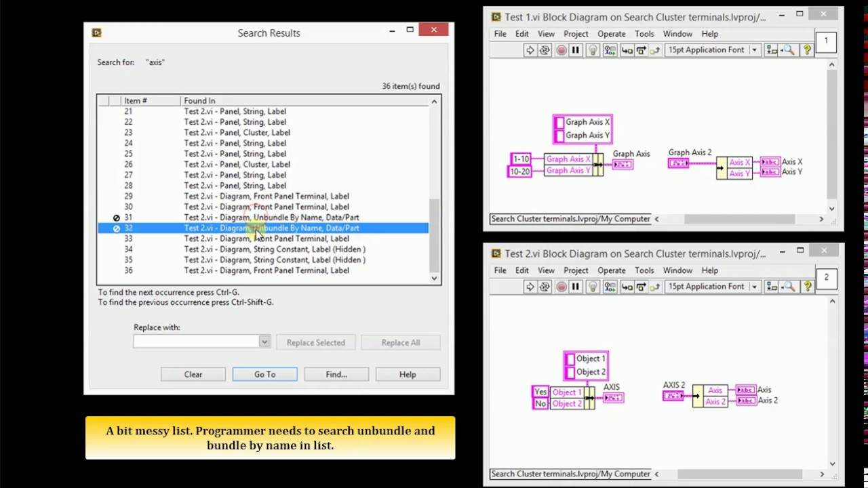Click Unbundle By Name node in Test 2.vi
The image size is (868, 488).
(709, 396)
